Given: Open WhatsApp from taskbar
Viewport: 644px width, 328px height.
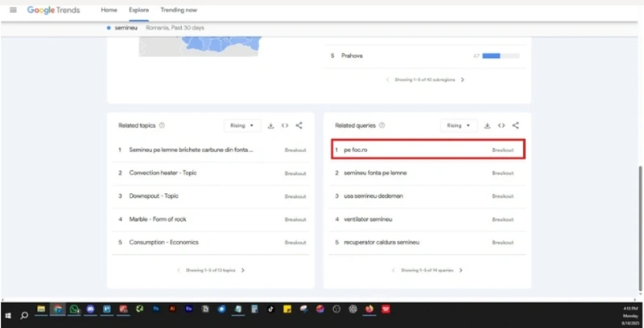Looking at the screenshot, I should [x=74, y=310].
